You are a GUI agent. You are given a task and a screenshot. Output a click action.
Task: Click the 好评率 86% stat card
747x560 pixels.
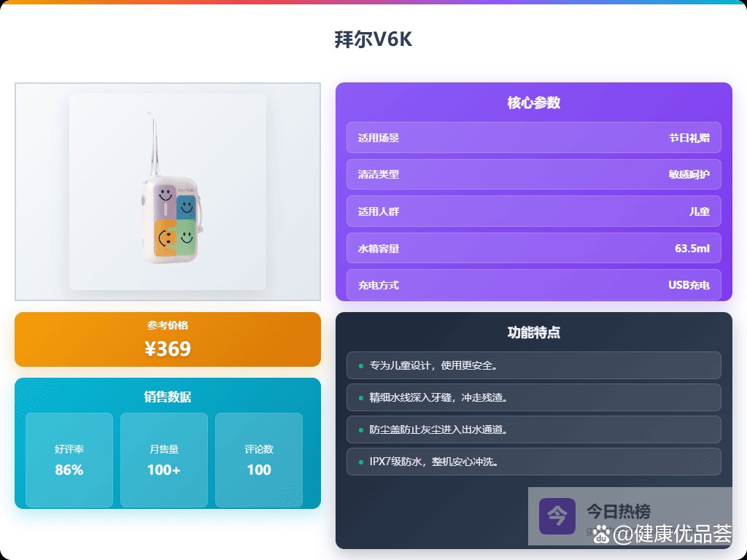(69, 460)
